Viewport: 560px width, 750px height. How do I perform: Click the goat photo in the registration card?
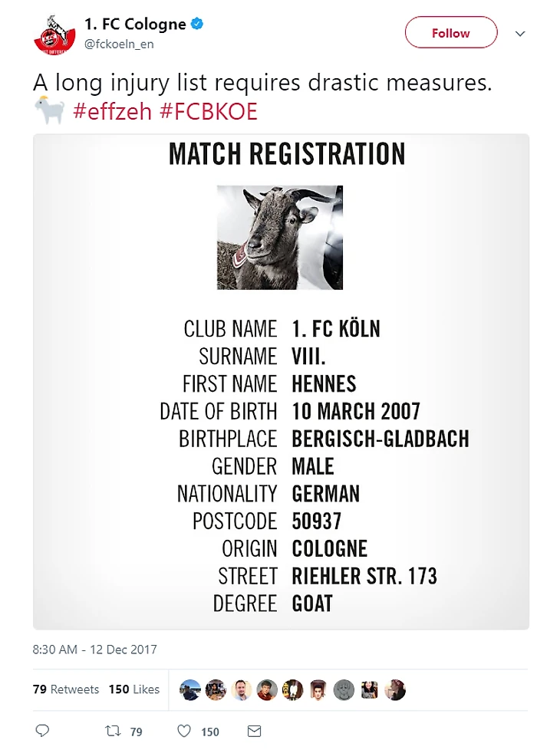tap(280, 237)
